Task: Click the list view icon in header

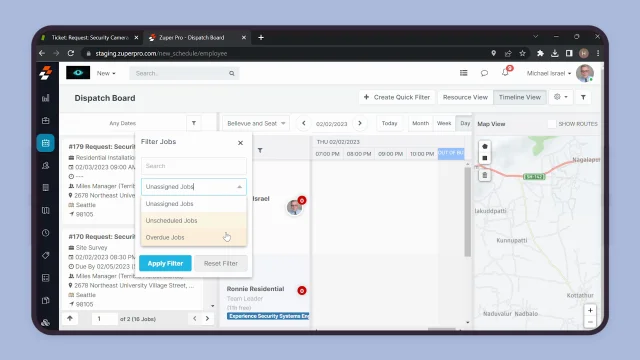Action: [x=463, y=73]
